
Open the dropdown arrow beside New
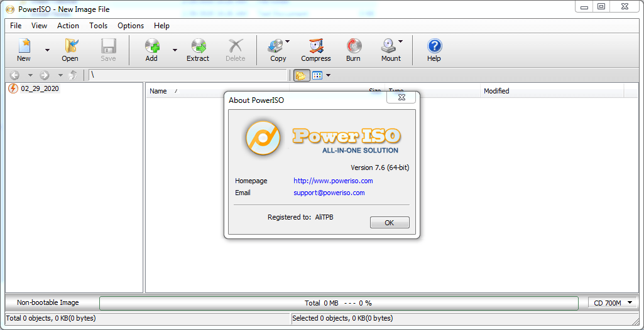pos(47,50)
